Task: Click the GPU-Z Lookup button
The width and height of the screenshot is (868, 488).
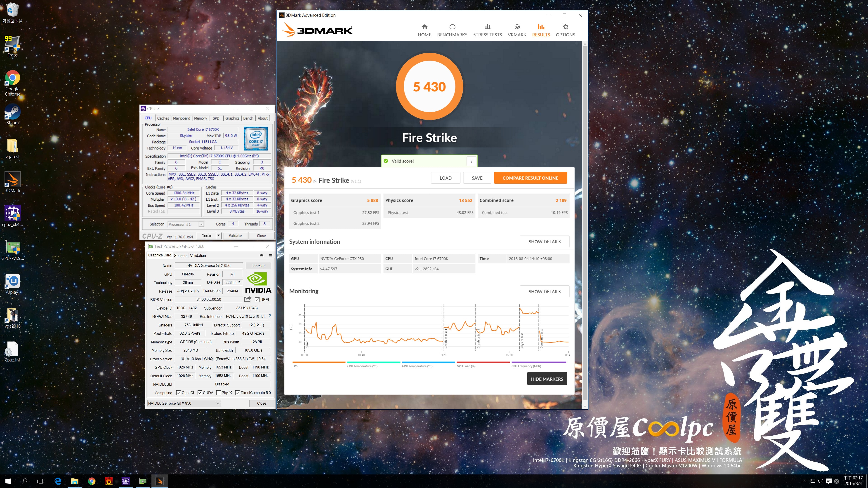Action: click(x=258, y=265)
